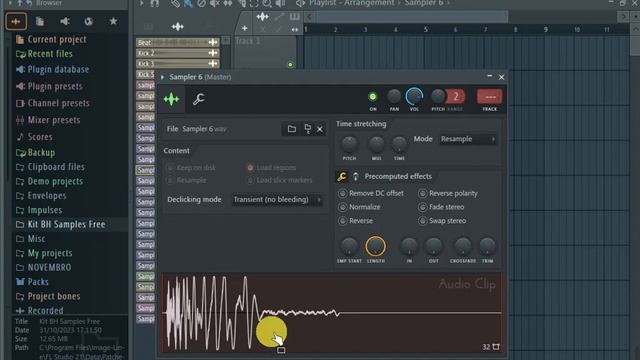Open the browser plugins tab icon
Screen dimensions: 640x360
point(89,21)
